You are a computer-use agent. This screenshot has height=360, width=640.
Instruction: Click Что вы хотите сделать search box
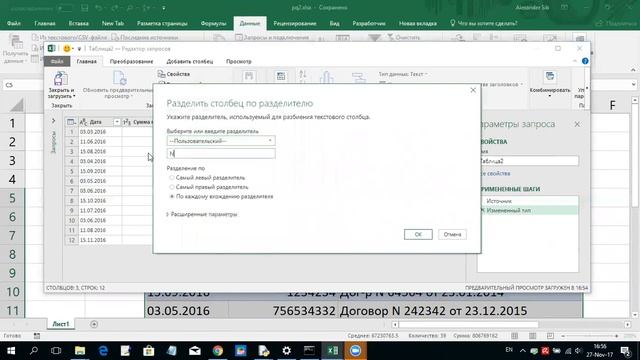pyautogui.click(x=483, y=23)
